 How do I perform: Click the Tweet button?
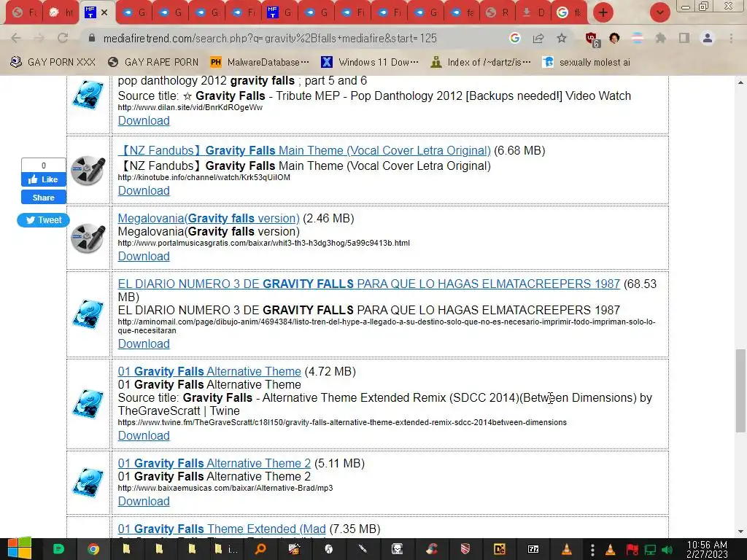pos(43,220)
